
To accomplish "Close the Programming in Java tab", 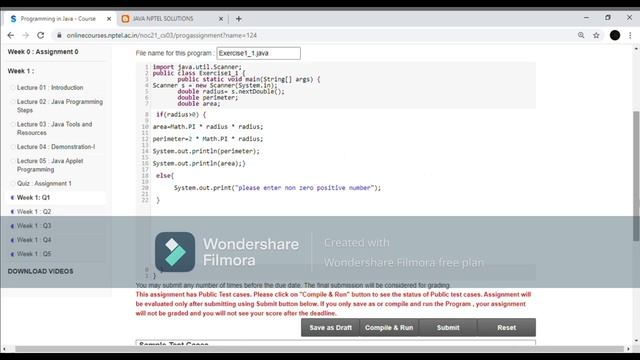I will pos(109,19).
